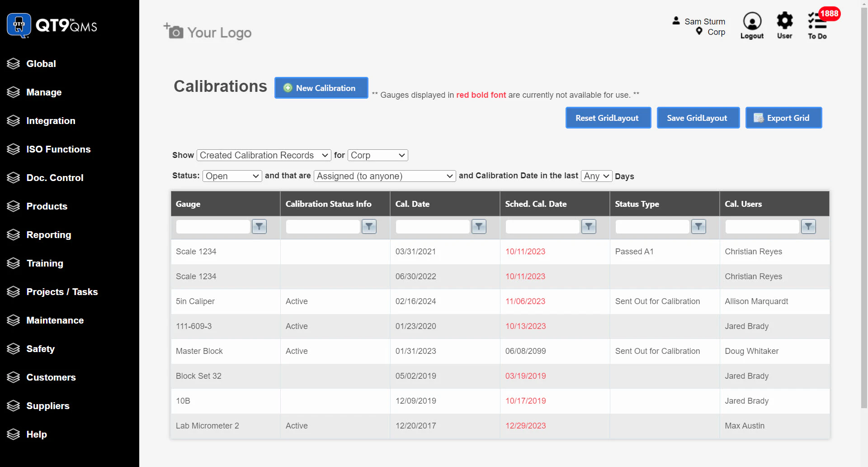This screenshot has width=868, height=467.
Task: Open the Maintenance section in the sidebar
Action: tap(13, 320)
